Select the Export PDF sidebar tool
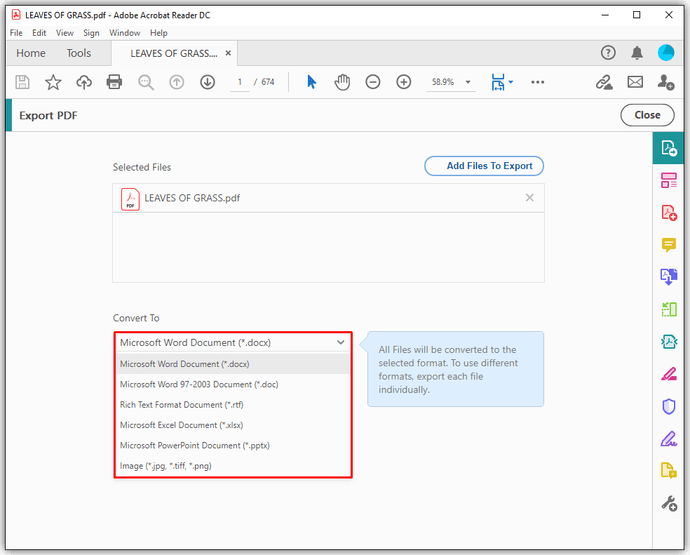Viewport: 690px width, 555px height. tap(668, 148)
